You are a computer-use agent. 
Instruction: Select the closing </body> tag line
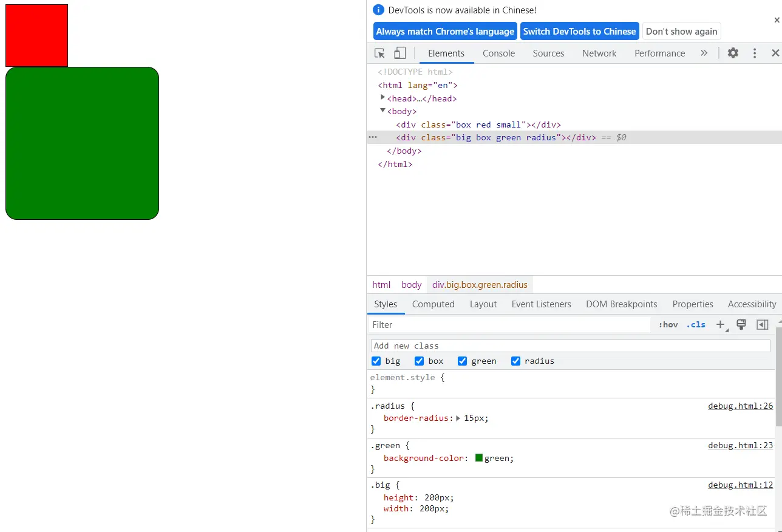tap(404, 151)
